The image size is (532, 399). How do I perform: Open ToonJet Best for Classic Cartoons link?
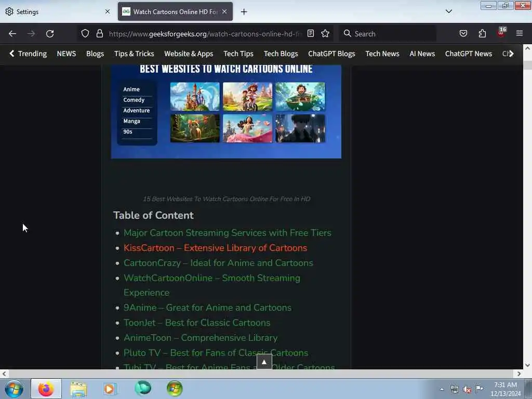197,323
